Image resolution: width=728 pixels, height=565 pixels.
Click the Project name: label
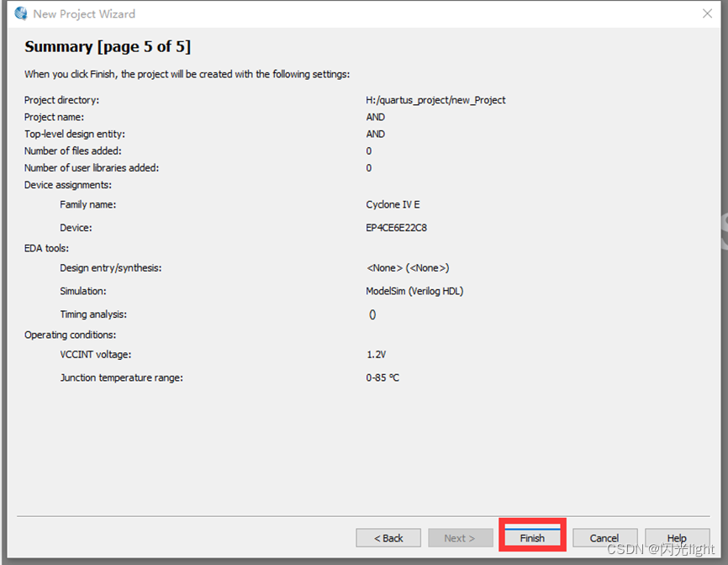click(55, 117)
